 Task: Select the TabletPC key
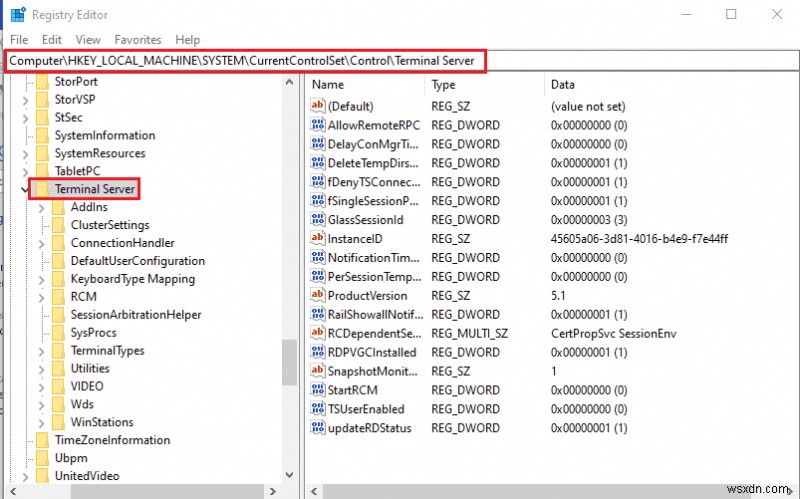click(78, 171)
